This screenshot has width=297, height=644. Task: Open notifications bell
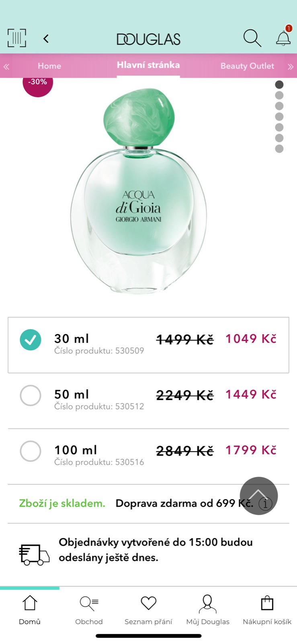283,38
